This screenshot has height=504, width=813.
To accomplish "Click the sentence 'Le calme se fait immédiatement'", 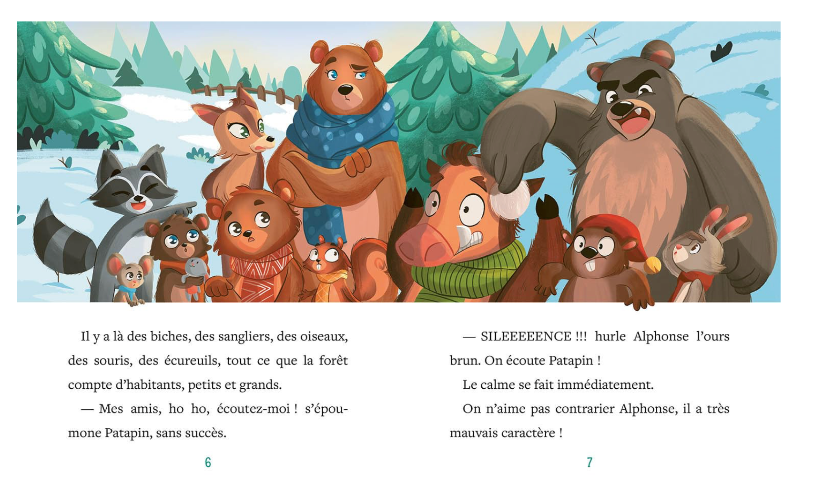I will pos(558,384).
